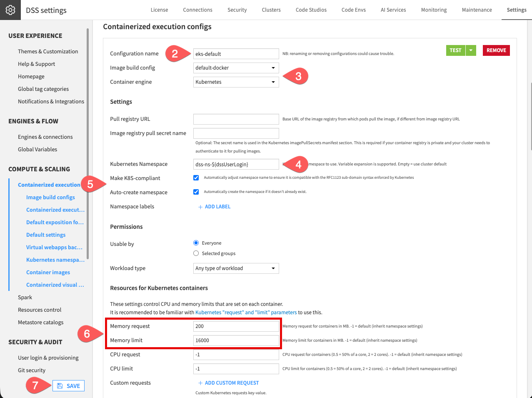Go to Kubernetes namespaces subsection
532x398 pixels.
pos(55,260)
